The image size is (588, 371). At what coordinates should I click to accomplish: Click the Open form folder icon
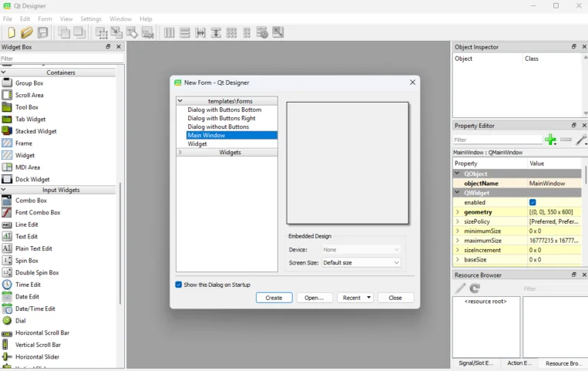(27, 32)
